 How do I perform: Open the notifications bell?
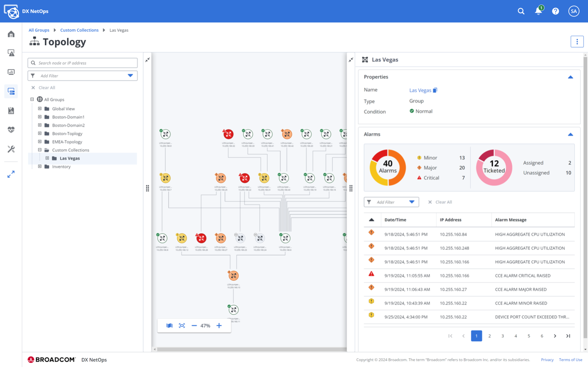pyautogui.click(x=538, y=11)
